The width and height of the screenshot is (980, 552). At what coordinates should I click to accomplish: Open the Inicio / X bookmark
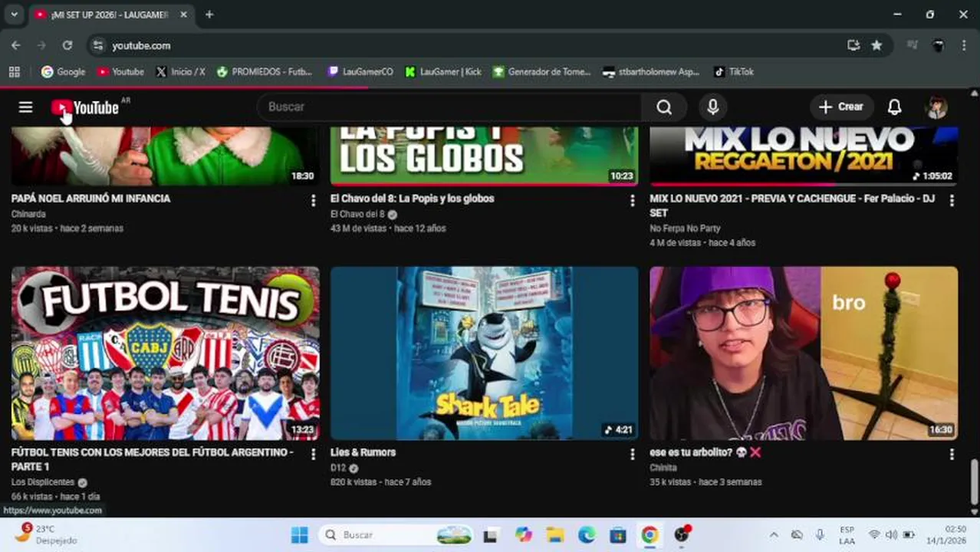pyautogui.click(x=180, y=72)
